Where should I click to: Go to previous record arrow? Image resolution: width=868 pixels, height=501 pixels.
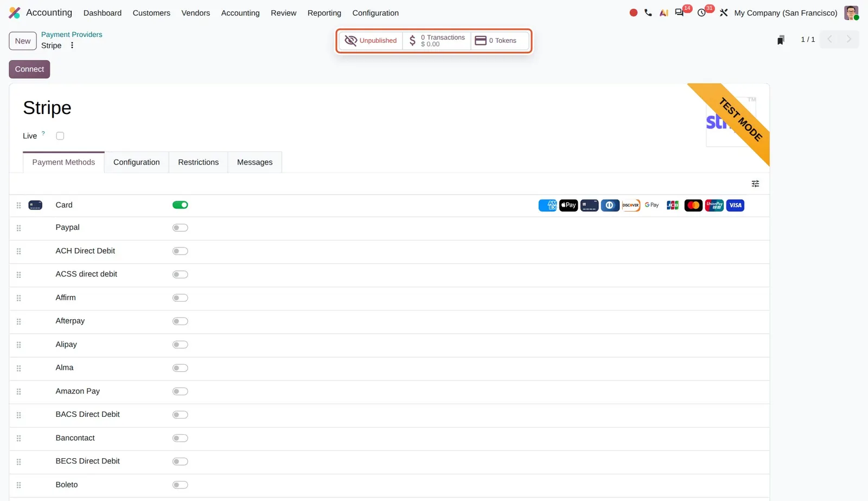click(829, 39)
